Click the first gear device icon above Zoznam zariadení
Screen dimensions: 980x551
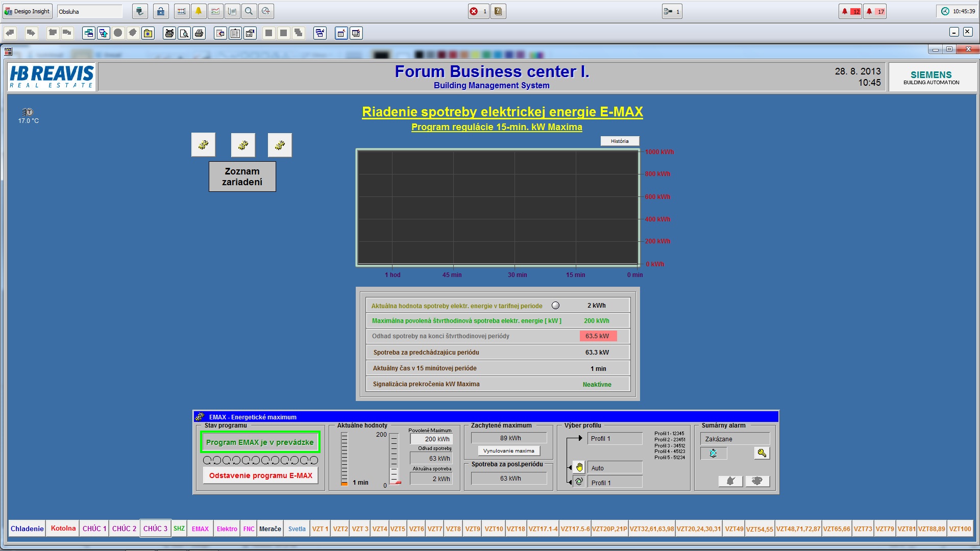[x=203, y=145]
